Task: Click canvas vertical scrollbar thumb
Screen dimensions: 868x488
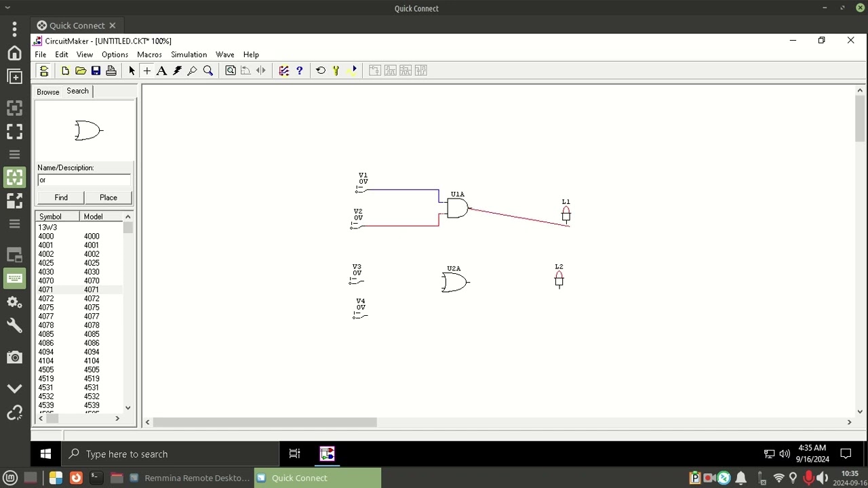Action: coord(860,118)
